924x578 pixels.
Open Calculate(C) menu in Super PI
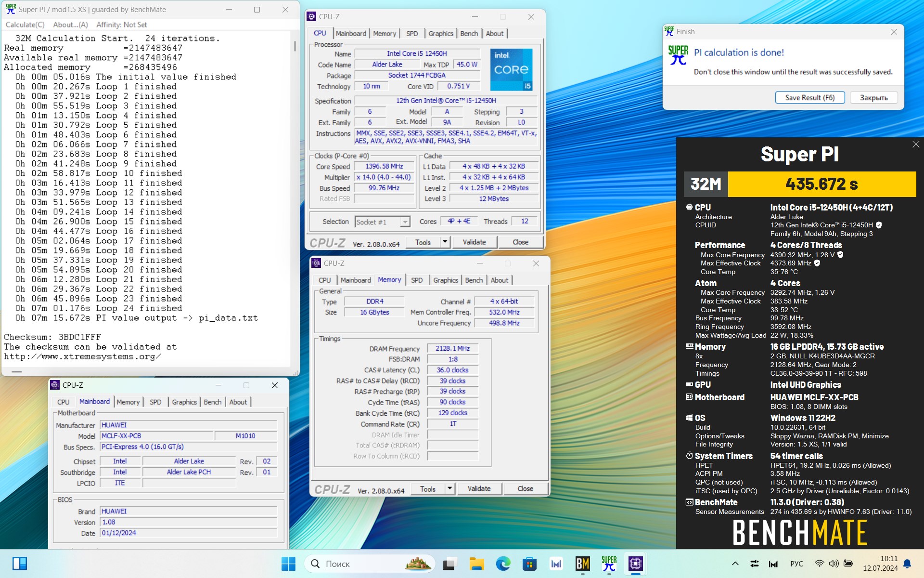click(x=25, y=25)
